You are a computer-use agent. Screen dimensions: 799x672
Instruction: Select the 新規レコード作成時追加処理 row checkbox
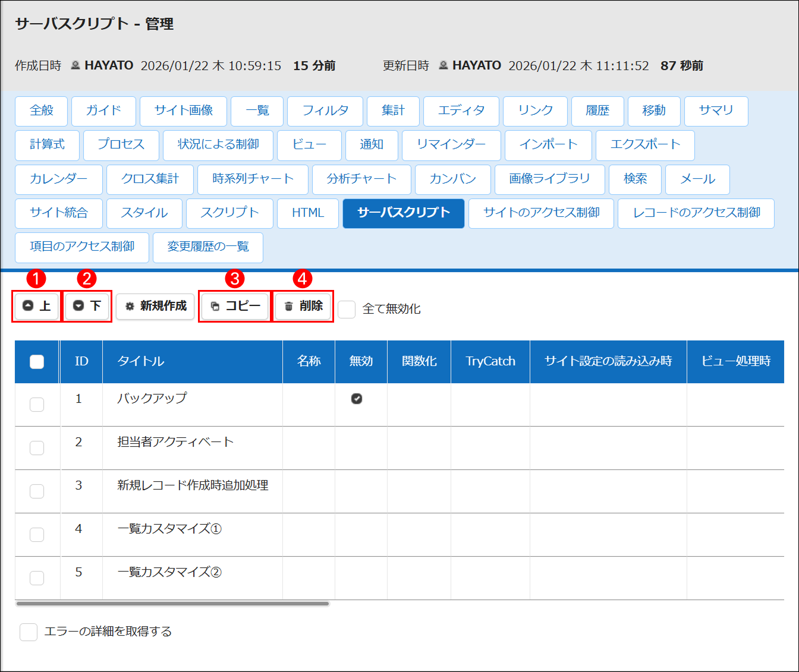coord(37,491)
